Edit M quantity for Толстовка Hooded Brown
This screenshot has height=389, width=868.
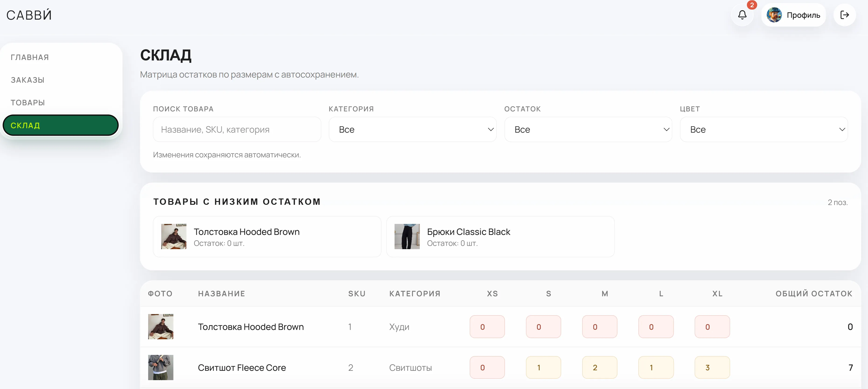click(x=599, y=327)
